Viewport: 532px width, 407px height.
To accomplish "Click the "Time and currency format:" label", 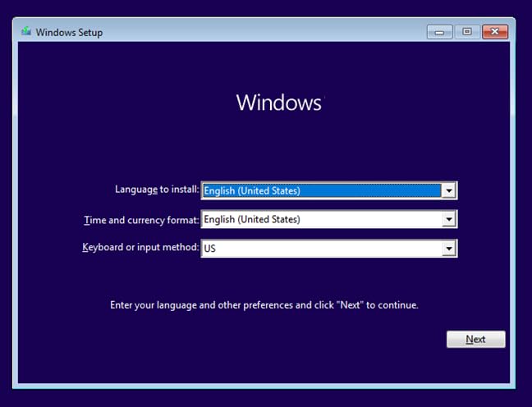I will tap(141, 220).
